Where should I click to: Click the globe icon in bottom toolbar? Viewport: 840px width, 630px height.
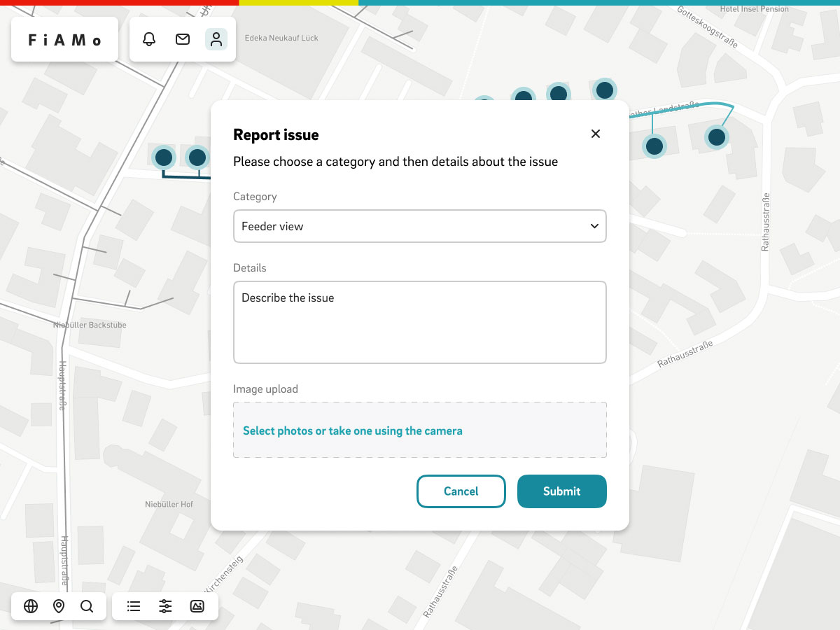31,606
